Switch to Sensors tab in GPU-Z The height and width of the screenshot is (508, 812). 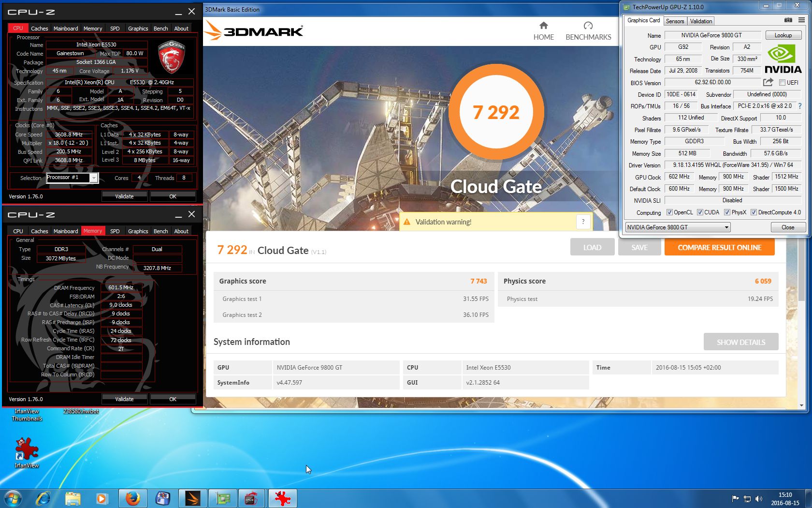[675, 21]
